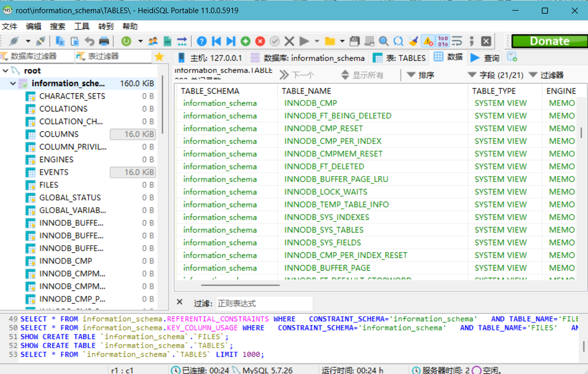Close the filter panel with X
588x374 pixels.
(x=180, y=302)
